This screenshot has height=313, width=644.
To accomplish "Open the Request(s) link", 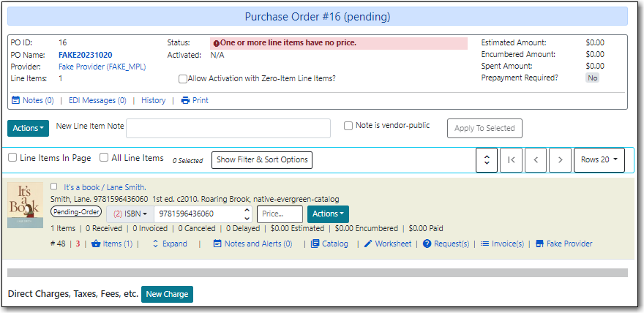I will pos(446,244).
